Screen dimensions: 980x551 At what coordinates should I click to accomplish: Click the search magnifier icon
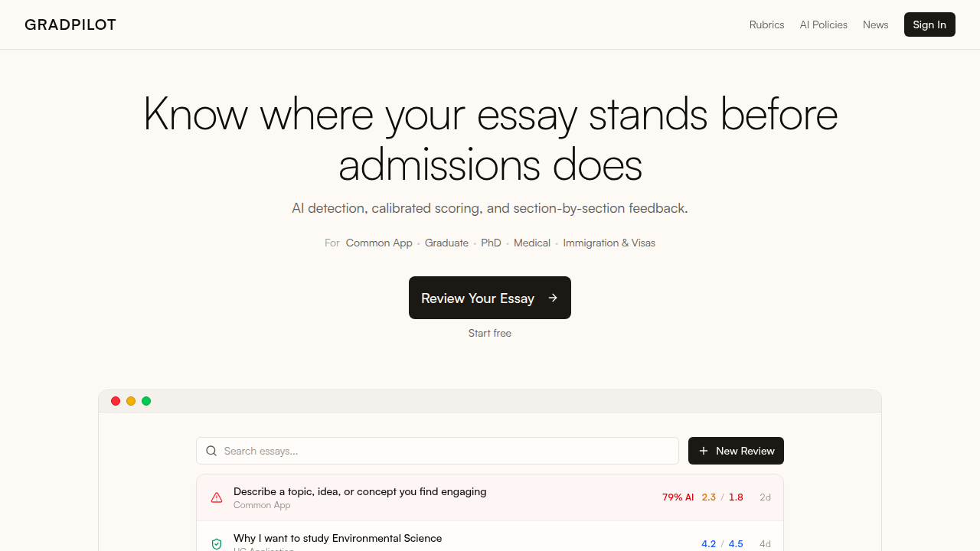pyautogui.click(x=211, y=451)
